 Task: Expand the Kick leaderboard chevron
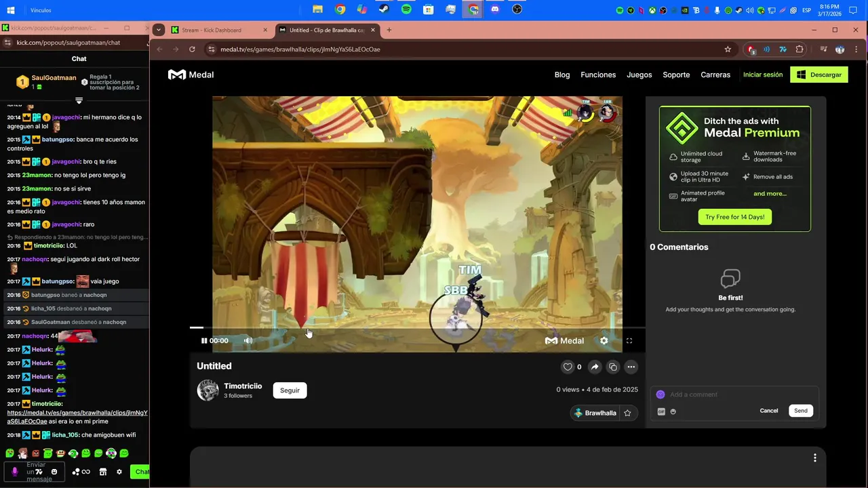79,100
